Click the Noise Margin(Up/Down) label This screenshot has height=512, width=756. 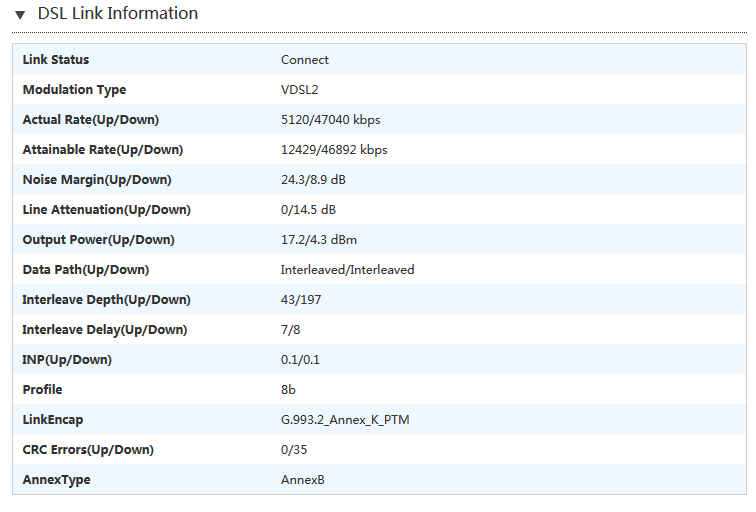(x=97, y=180)
